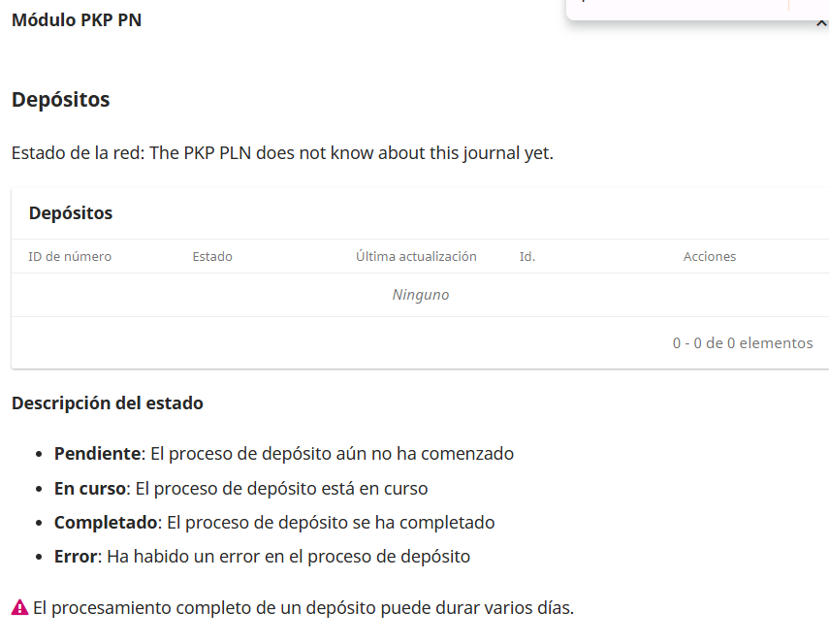Click the Completado status description
829x644 pixels.
tap(274, 523)
